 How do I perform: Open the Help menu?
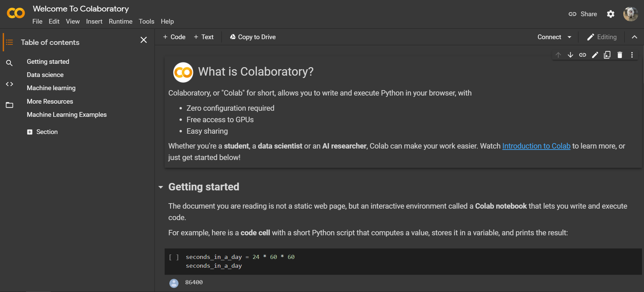point(167,22)
